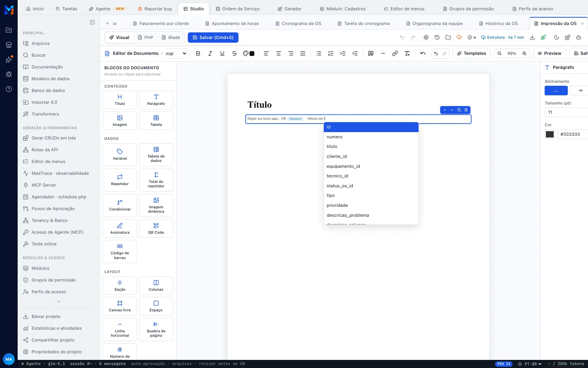The height and width of the screenshot is (368, 588).
Task: Choose 'cliente_id' from the autocomplete list
Action: [371, 156]
